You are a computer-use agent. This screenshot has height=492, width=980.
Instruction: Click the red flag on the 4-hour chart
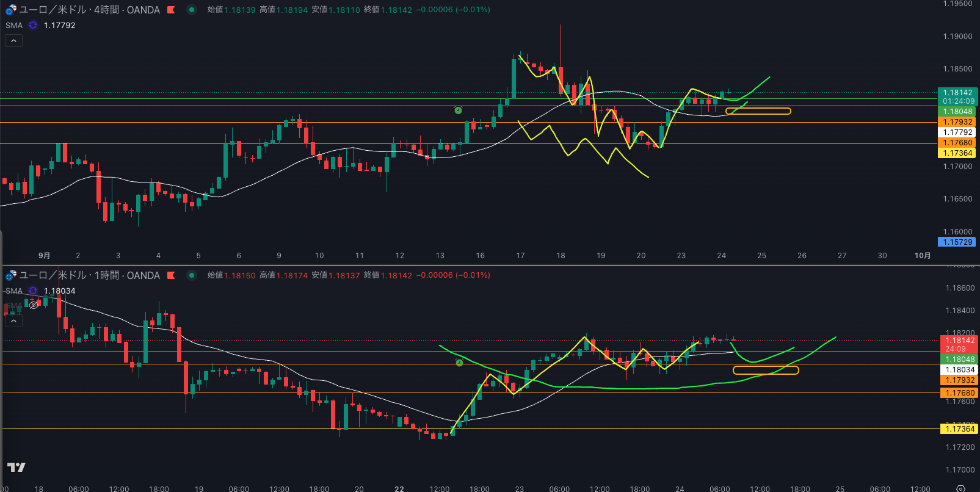point(172,10)
